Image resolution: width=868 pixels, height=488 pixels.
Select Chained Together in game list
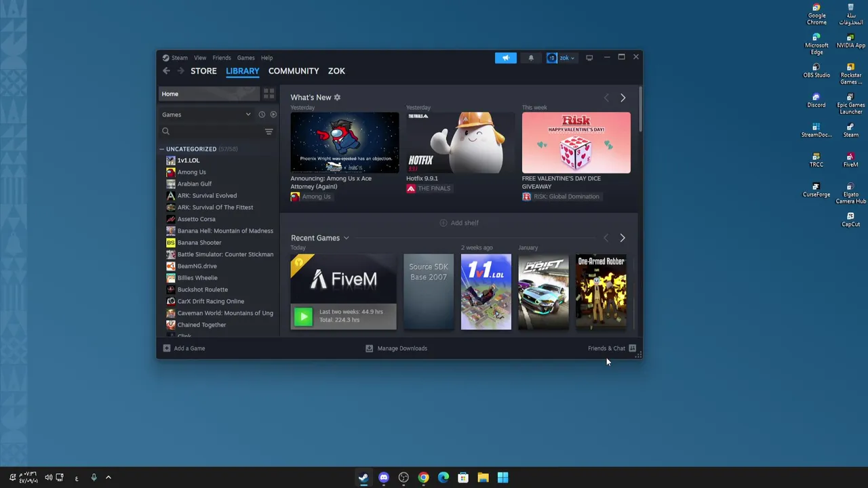[x=201, y=325]
